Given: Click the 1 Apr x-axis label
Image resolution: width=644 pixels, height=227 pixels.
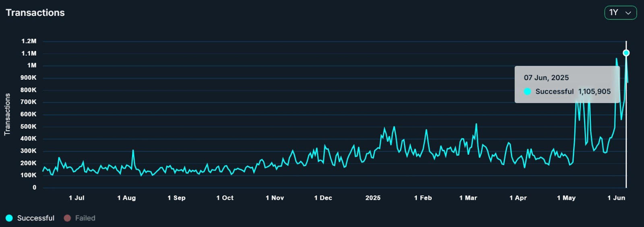Looking at the screenshot, I should pyautogui.click(x=518, y=198).
